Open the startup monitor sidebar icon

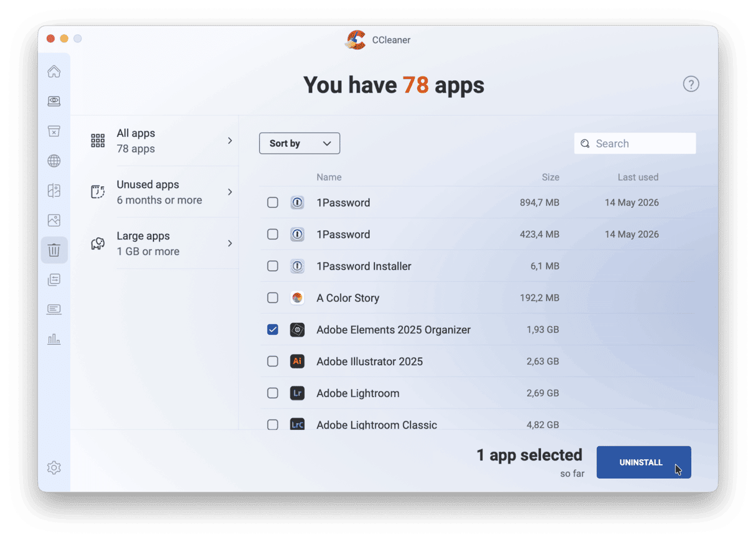tap(54, 309)
